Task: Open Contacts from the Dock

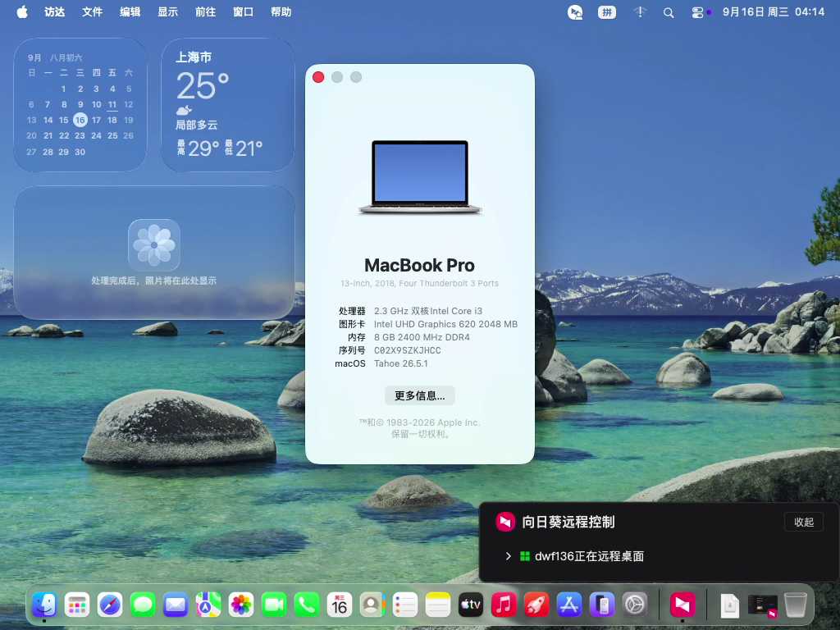Action: pos(372,605)
